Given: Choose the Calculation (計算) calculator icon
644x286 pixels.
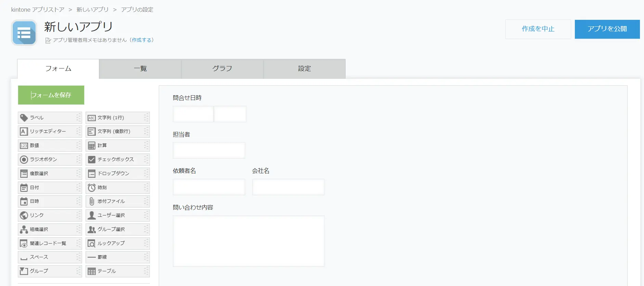Looking at the screenshot, I should (x=91, y=146).
